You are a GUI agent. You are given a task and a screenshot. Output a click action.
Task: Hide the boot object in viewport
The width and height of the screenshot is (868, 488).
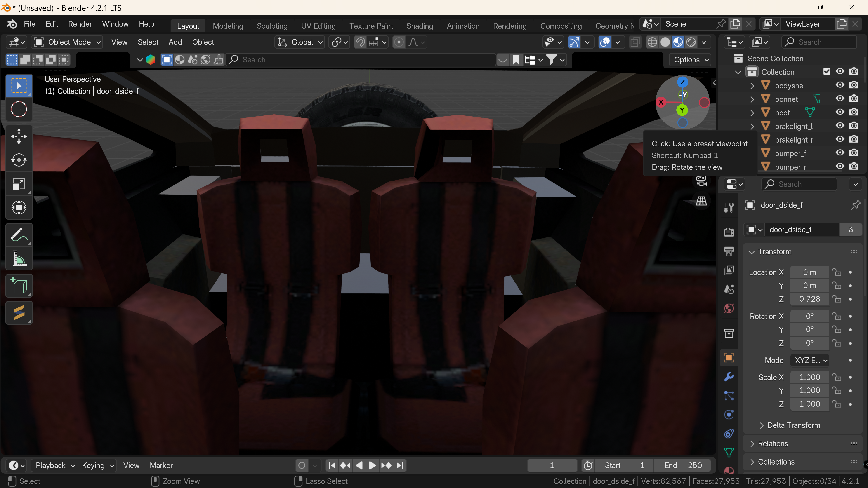point(840,112)
